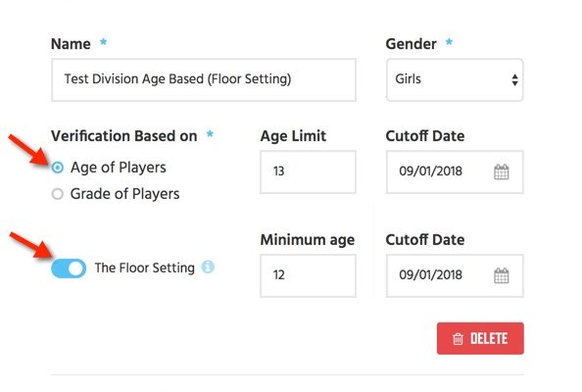Turn off The Floor Setting toggle
Screen dimensions: 582x392
point(69,269)
